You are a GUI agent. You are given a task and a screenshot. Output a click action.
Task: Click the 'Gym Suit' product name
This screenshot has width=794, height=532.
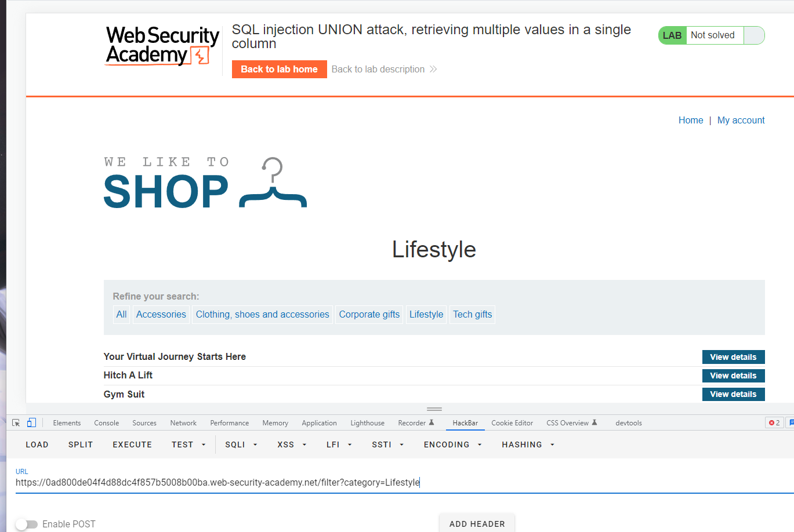click(124, 394)
